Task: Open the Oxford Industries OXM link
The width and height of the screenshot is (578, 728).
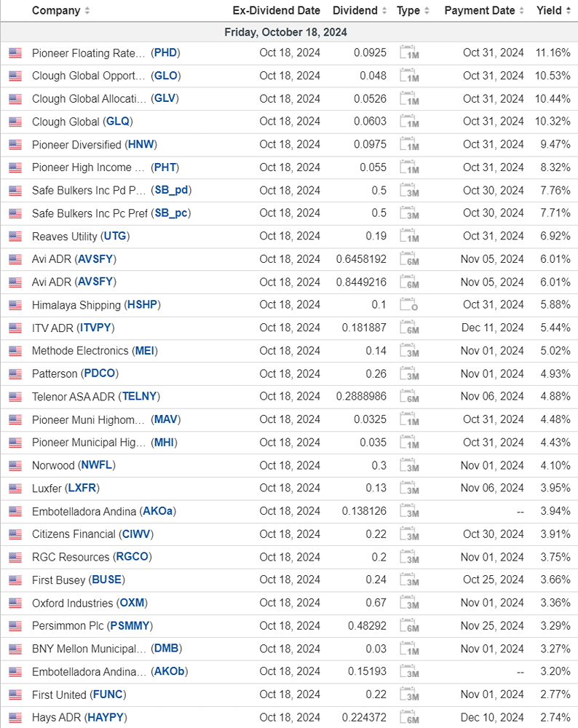Action: coord(132,603)
